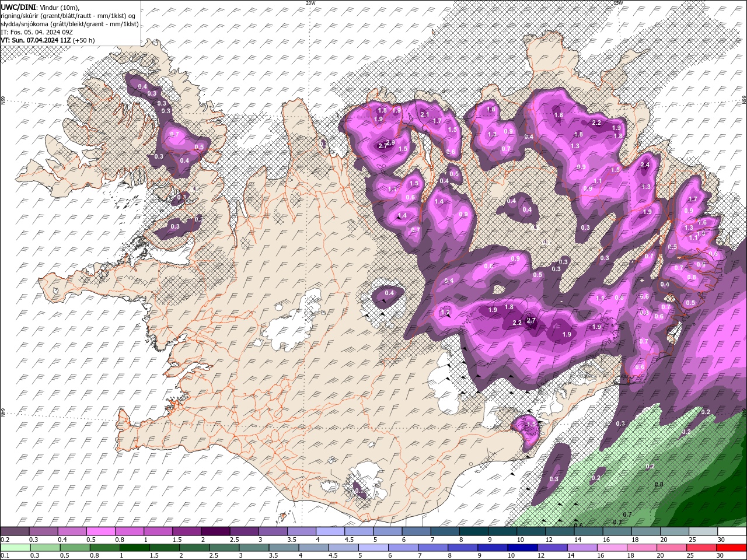
Task: Click the 2.1 snowfall value on the map
Action: point(425,114)
